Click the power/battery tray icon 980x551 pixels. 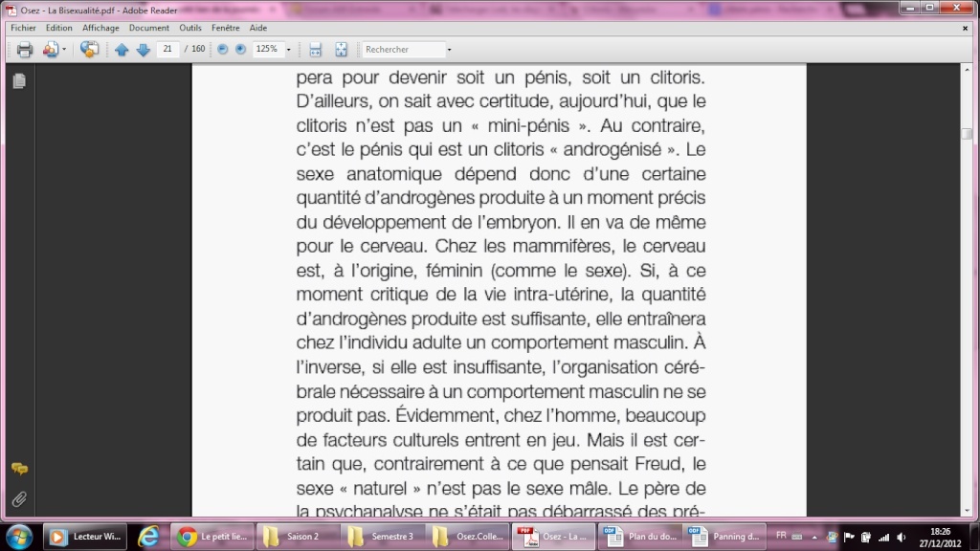(x=865, y=537)
